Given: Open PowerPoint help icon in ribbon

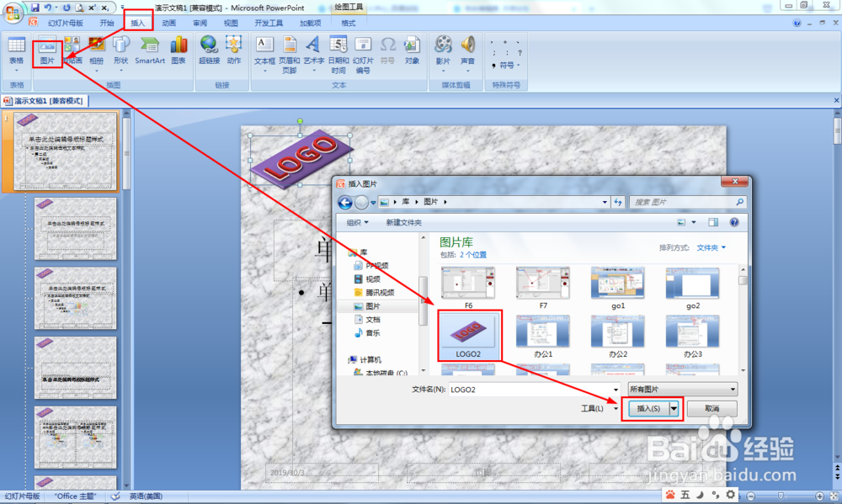Looking at the screenshot, I should (797, 23).
